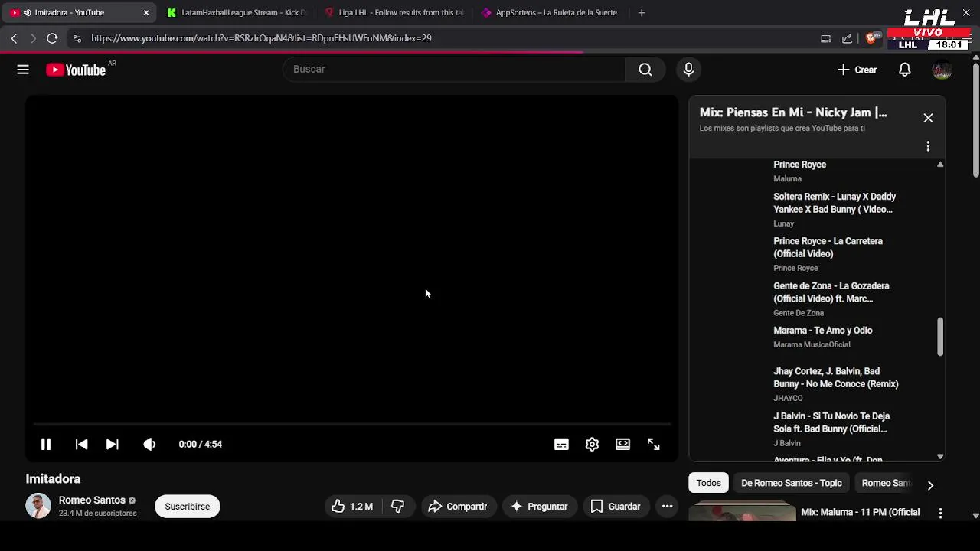This screenshot has width=980, height=551.
Task: Start voice search with microphone icon
Action: click(688, 70)
